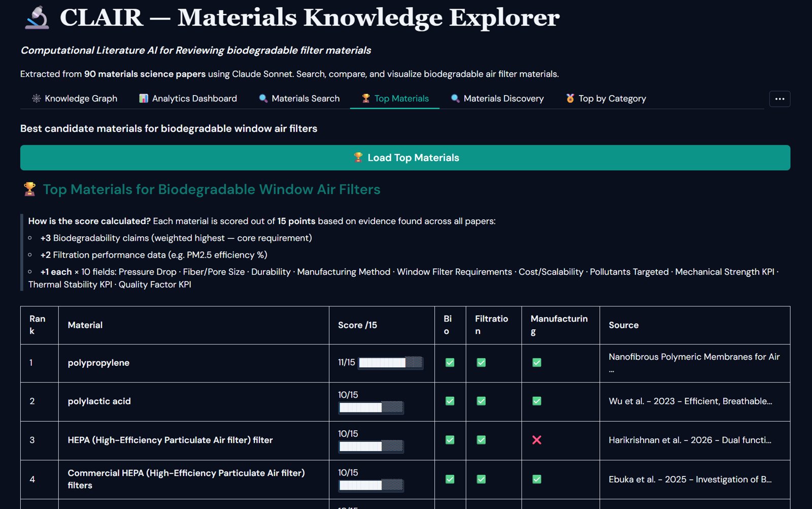Click the 11/15 score value
Viewport: 812px width, 509px height.
(347, 362)
